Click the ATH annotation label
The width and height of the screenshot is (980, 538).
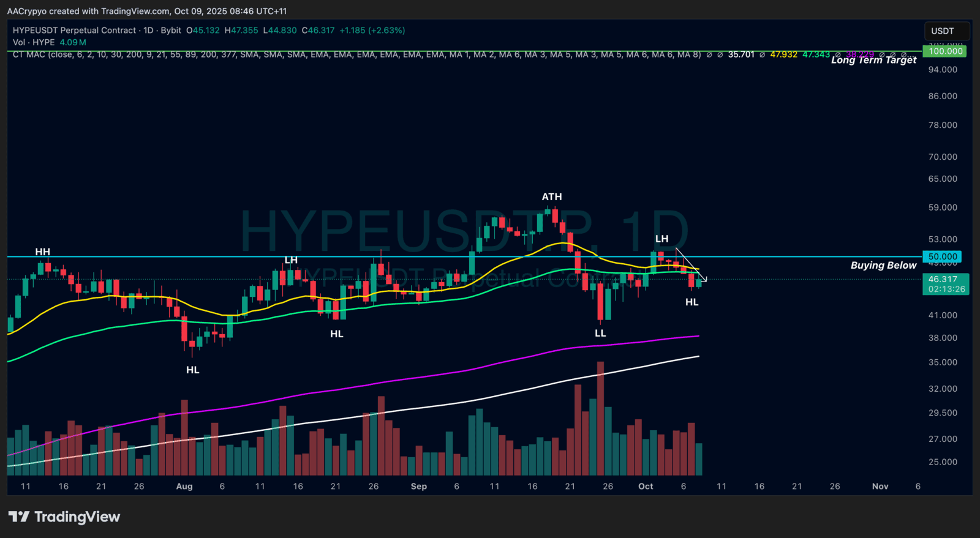tap(551, 196)
